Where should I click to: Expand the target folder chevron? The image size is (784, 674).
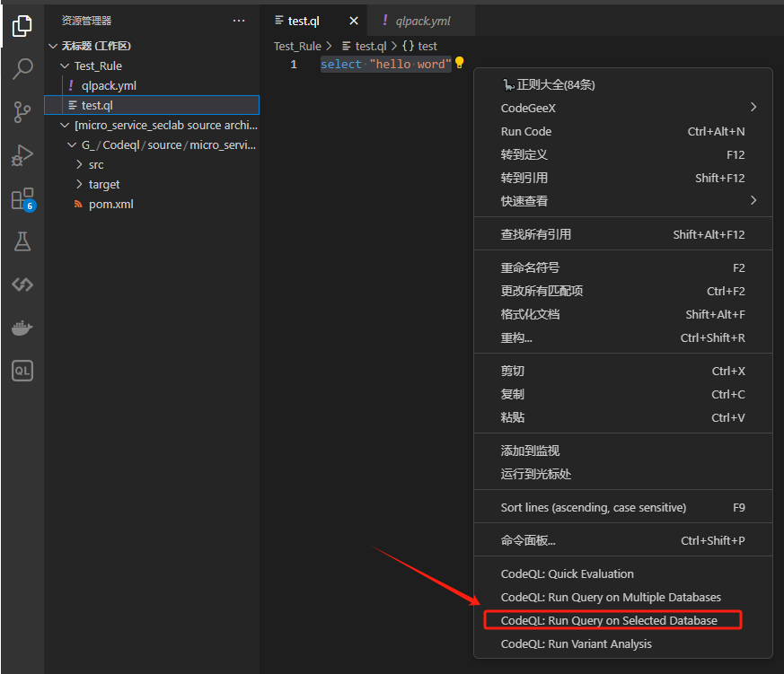click(x=79, y=184)
